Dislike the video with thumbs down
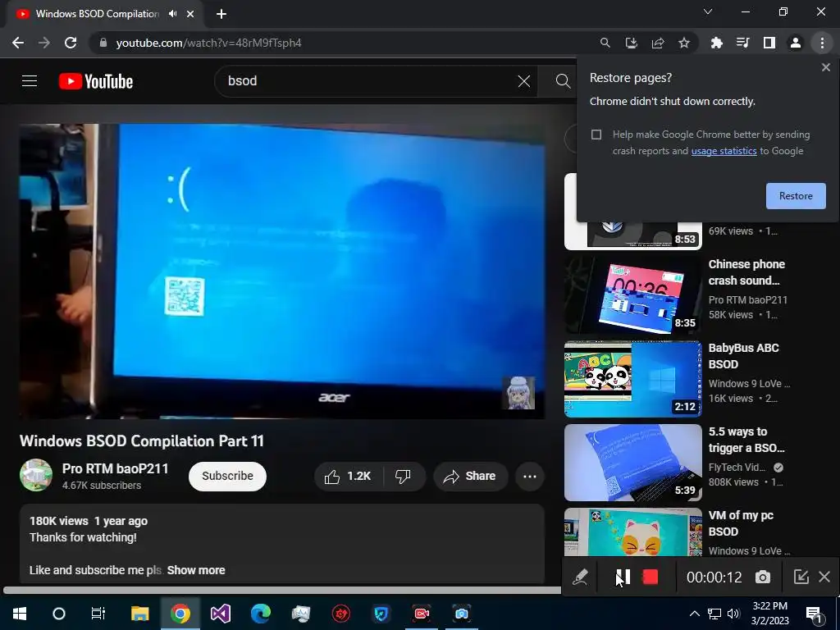840x630 pixels. point(403,477)
